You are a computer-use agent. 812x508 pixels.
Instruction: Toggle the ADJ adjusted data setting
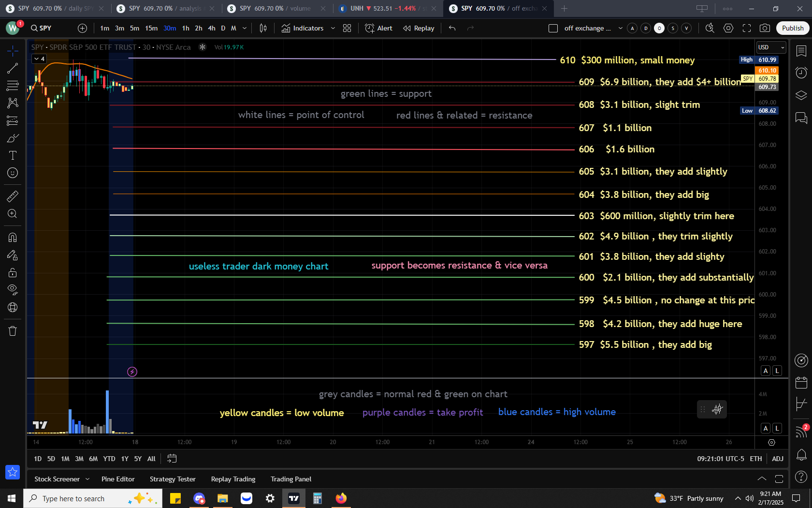[777, 459]
